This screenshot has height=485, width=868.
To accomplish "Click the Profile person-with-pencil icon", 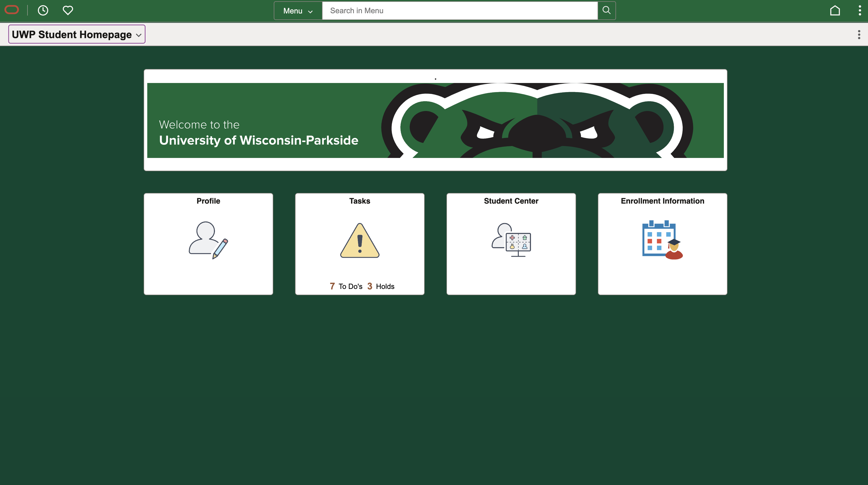I will coord(208,240).
